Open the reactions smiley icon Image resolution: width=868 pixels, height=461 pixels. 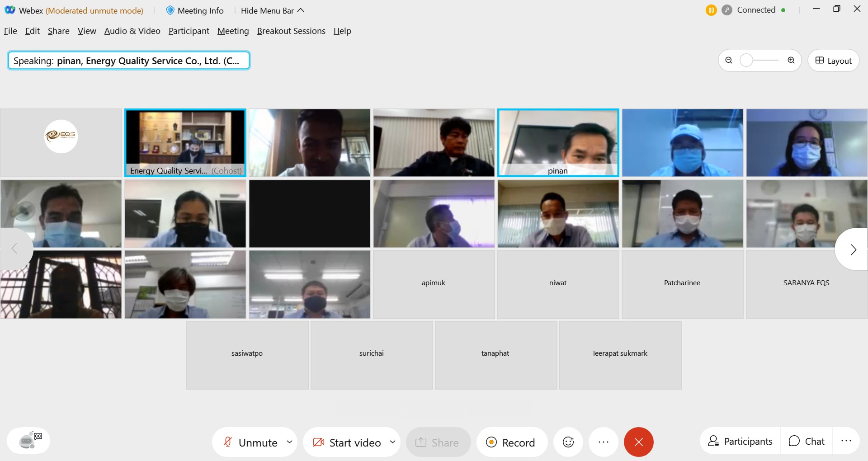568,442
